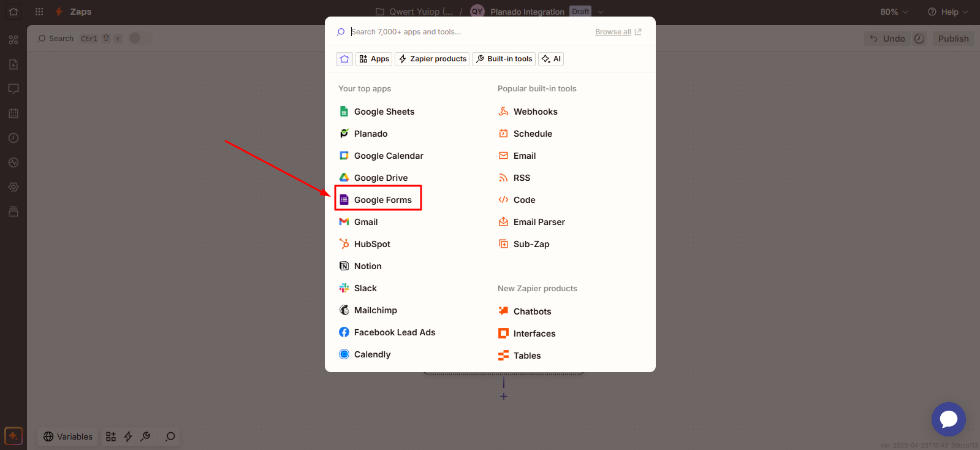The width and height of the screenshot is (980, 450).
Task: Expand dropdown next to Draft badge
Action: tap(601, 12)
